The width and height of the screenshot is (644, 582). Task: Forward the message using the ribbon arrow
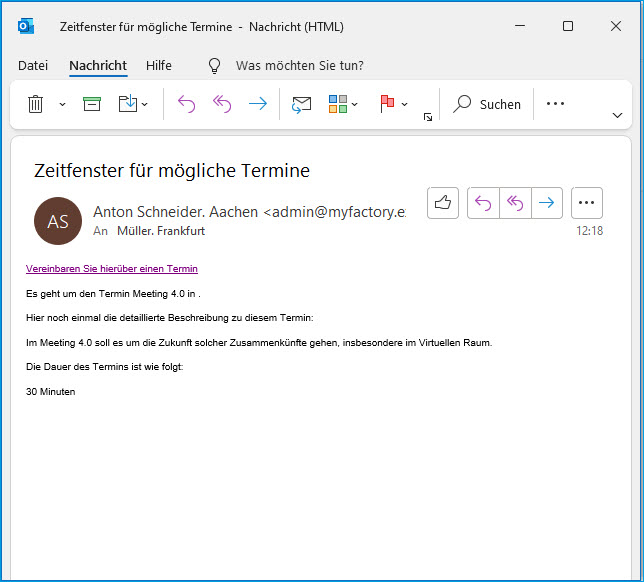tap(257, 104)
